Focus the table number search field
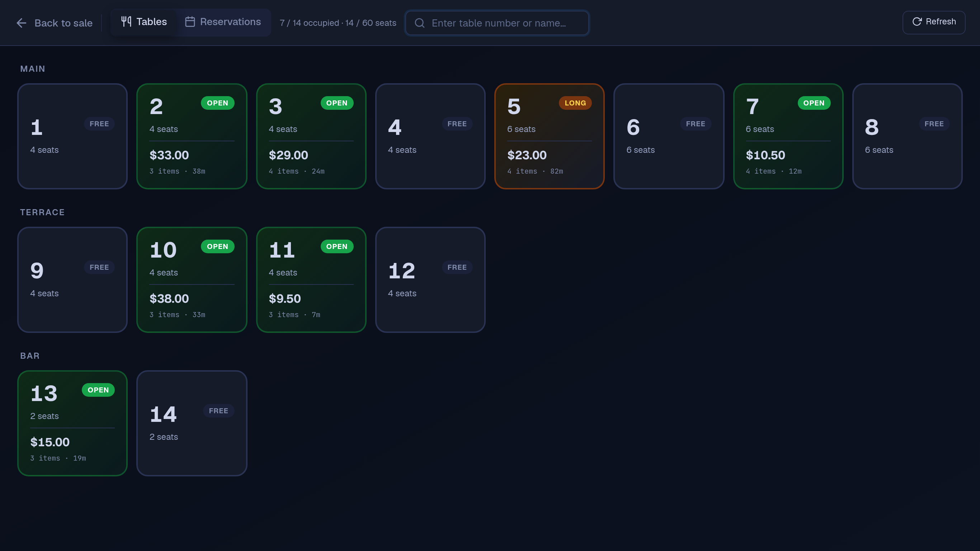The image size is (980, 551). tap(497, 23)
